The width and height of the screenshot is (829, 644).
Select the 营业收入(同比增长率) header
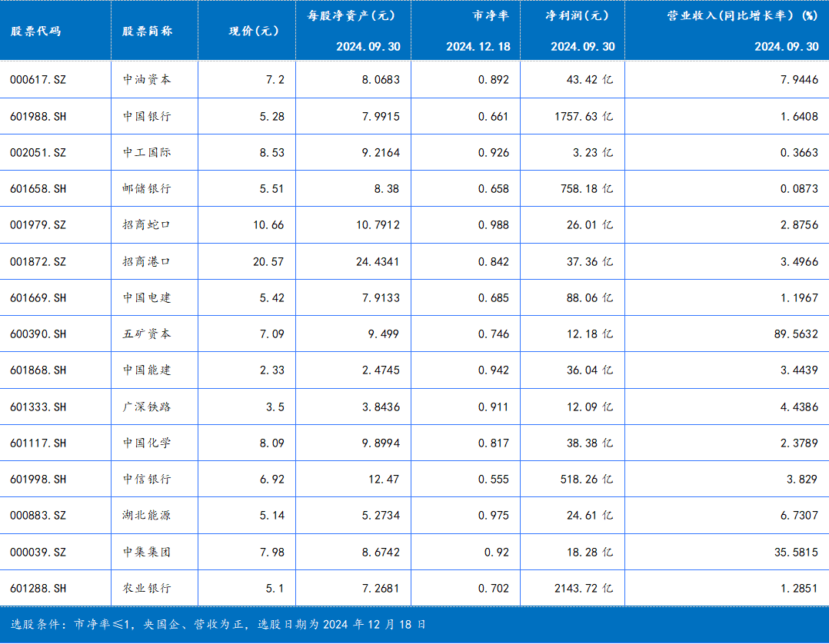tap(742, 15)
